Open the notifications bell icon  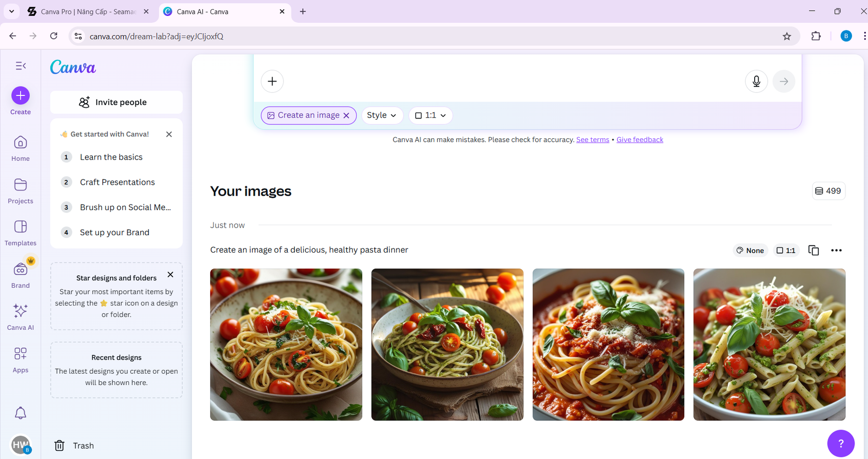pos(20,413)
